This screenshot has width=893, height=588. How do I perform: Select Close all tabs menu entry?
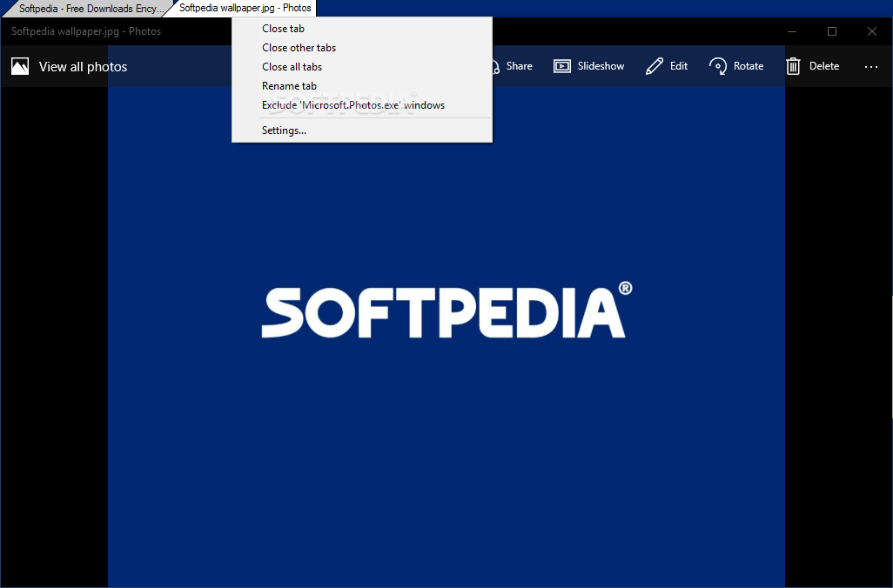tap(362, 67)
